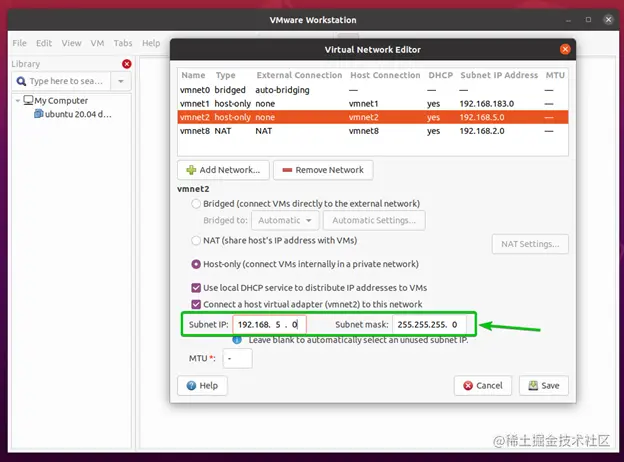Open the Help menu in menu bar
The width and height of the screenshot is (624, 462).
pos(151,43)
